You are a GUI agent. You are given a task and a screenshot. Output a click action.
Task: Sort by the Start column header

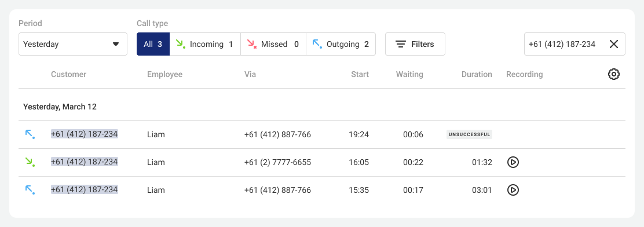click(x=360, y=74)
